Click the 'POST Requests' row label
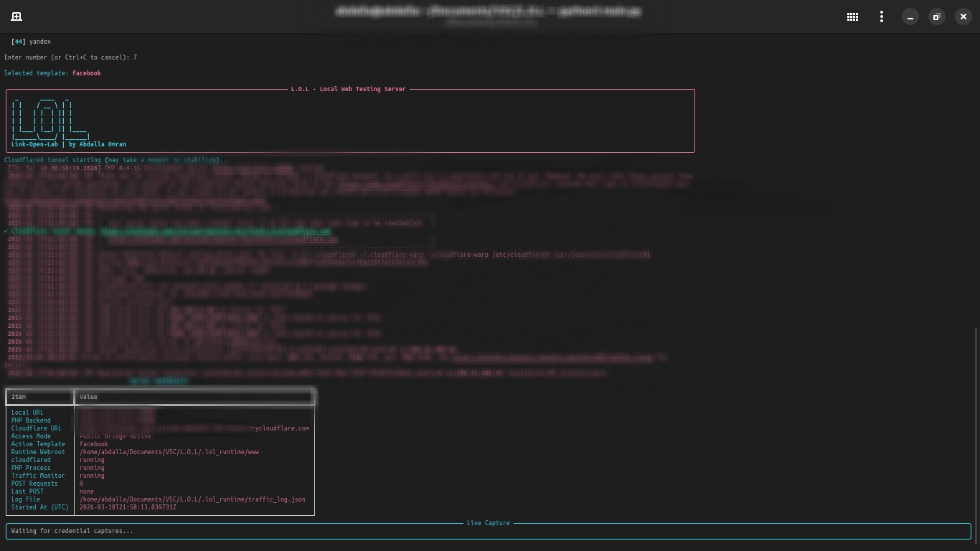980x551 pixels. 34,484
